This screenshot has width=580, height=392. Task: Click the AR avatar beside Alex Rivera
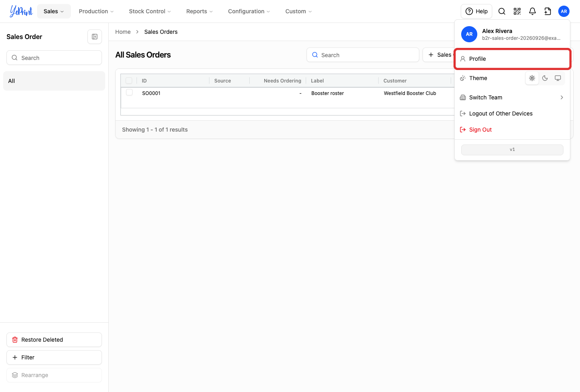[x=469, y=34]
